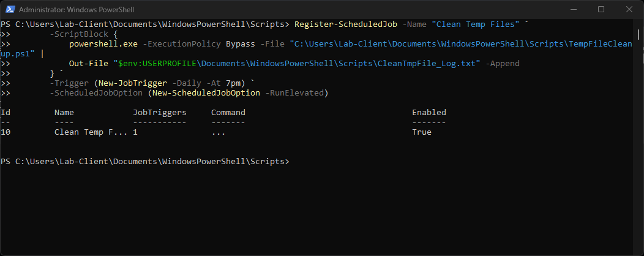Minimize the Windows PowerShell window
This screenshot has width=644, height=256.
coord(573,9)
